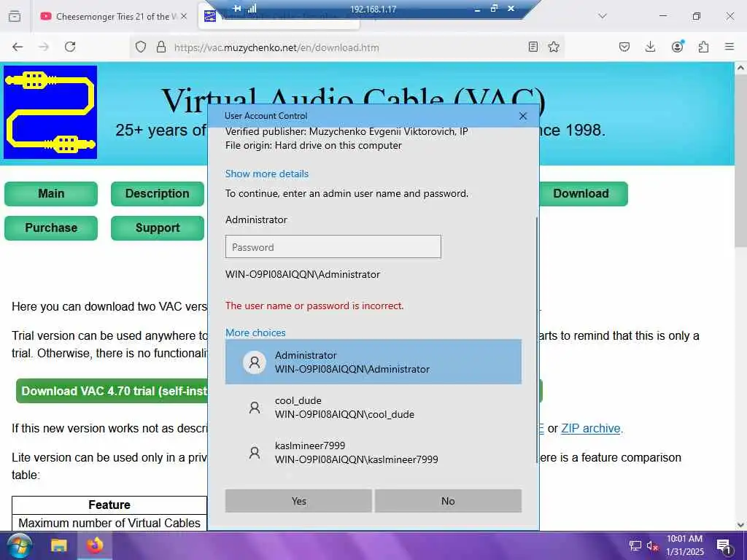Open the Pocket save icon

[x=624, y=47]
